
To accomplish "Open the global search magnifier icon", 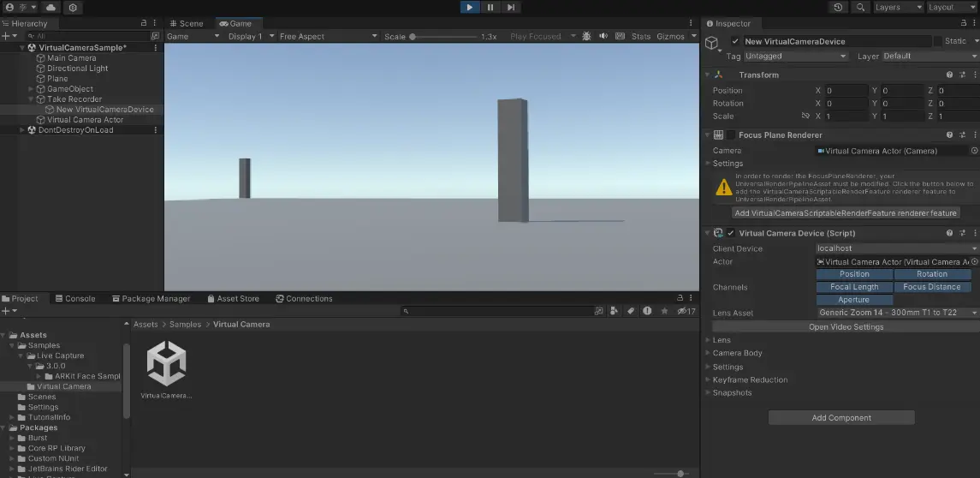I will tap(861, 8).
